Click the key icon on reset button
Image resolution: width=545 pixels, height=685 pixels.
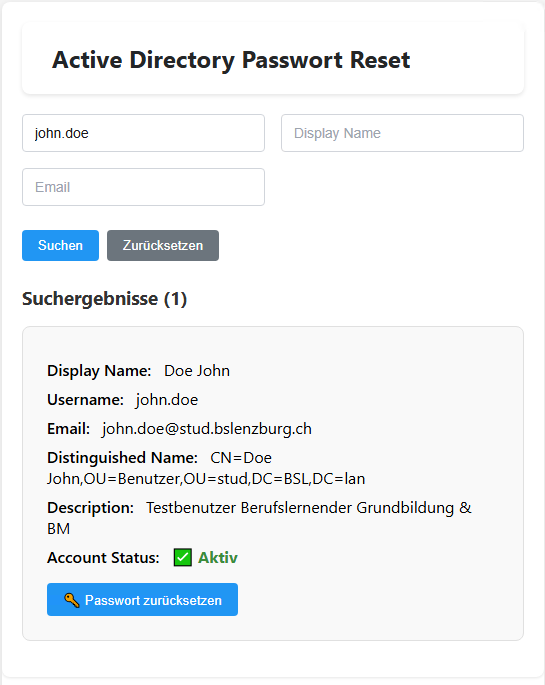click(x=72, y=600)
